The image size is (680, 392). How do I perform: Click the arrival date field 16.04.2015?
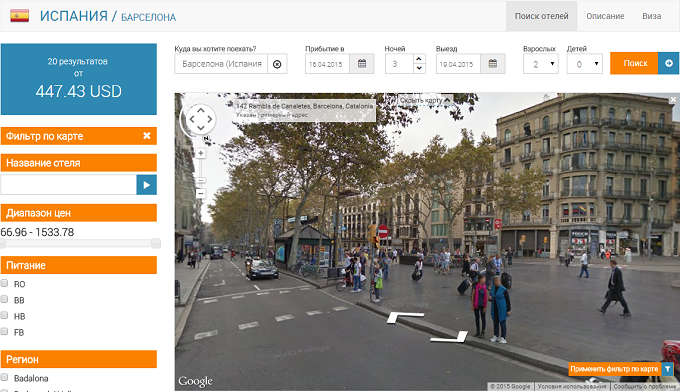point(327,64)
